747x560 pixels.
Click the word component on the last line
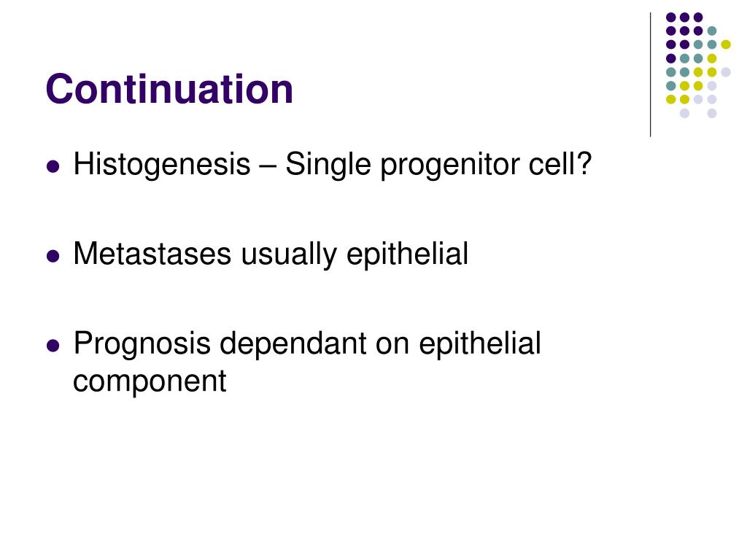pos(150,382)
